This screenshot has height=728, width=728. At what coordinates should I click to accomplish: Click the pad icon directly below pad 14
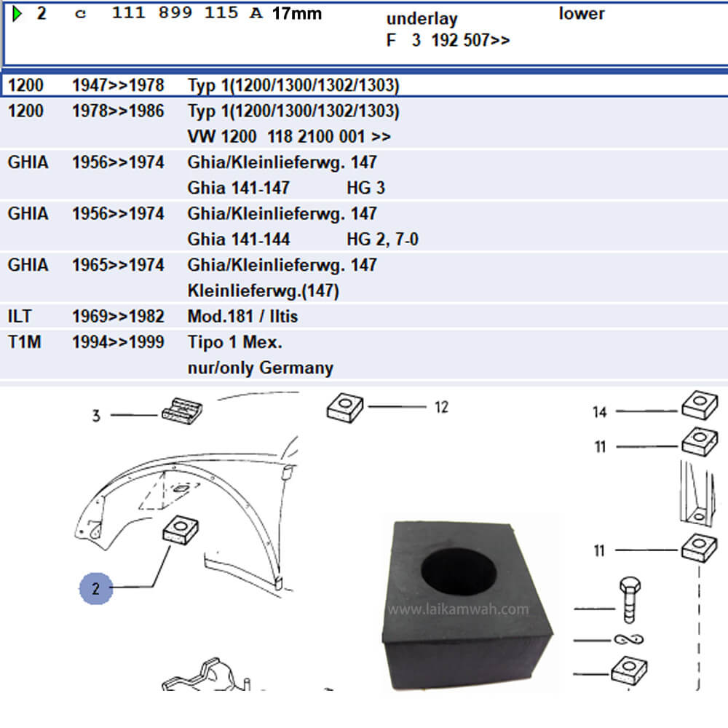699,441
